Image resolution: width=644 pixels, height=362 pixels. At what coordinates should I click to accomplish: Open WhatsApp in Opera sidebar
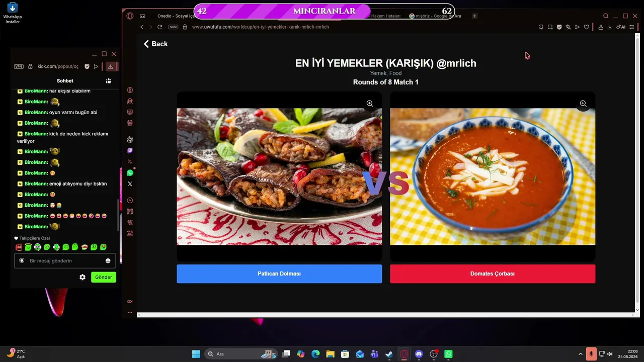click(x=130, y=172)
